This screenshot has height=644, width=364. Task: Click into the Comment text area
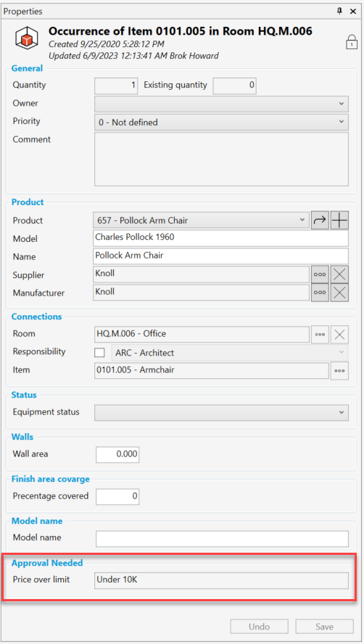(x=222, y=159)
